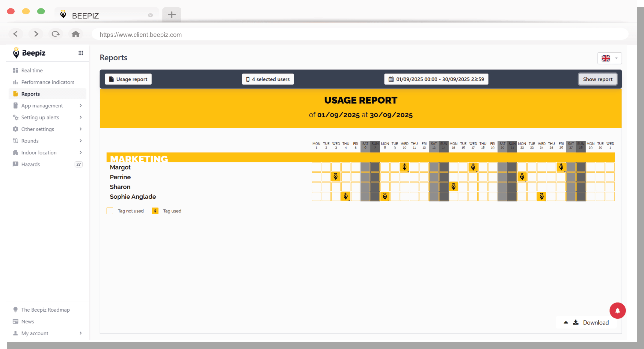Viewport: 644px width, 349px height.
Task: Select Reports in the sidebar menu
Action: click(30, 94)
